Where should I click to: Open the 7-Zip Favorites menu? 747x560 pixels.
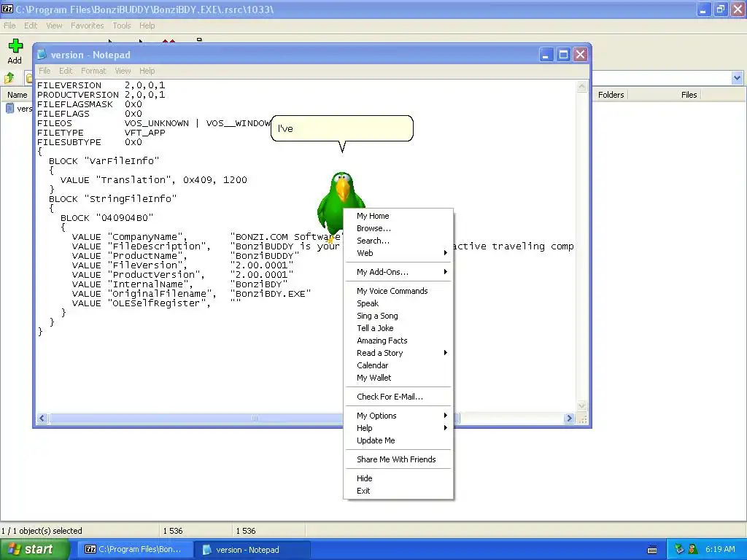point(88,26)
